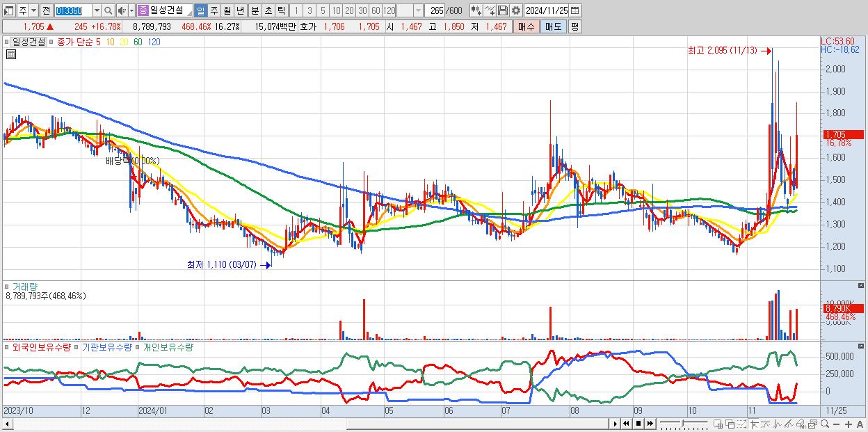This screenshot has width=868, height=432.
Task: Click the blue 매도 sell button
Action: pos(553,26)
